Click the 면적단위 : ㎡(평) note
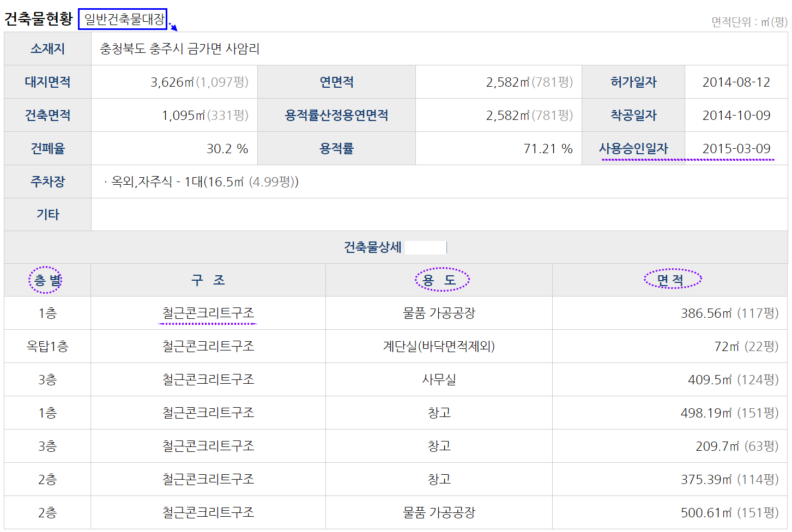The width and height of the screenshot is (792, 532). (749, 22)
